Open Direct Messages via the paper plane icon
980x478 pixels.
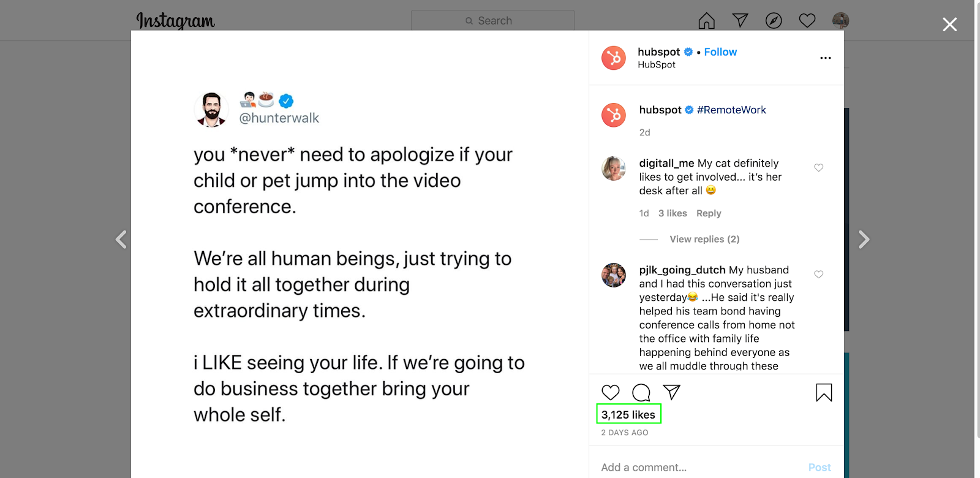741,20
